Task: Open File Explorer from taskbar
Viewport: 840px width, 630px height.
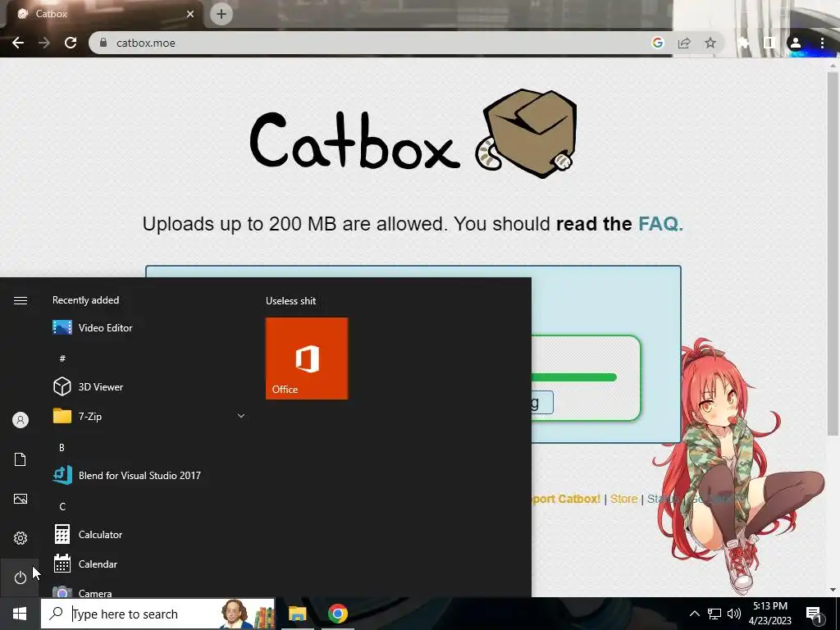Action: pyautogui.click(x=297, y=614)
